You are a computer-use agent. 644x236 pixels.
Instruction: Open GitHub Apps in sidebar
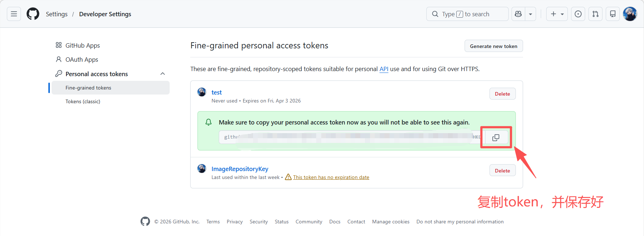coord(82,45)
